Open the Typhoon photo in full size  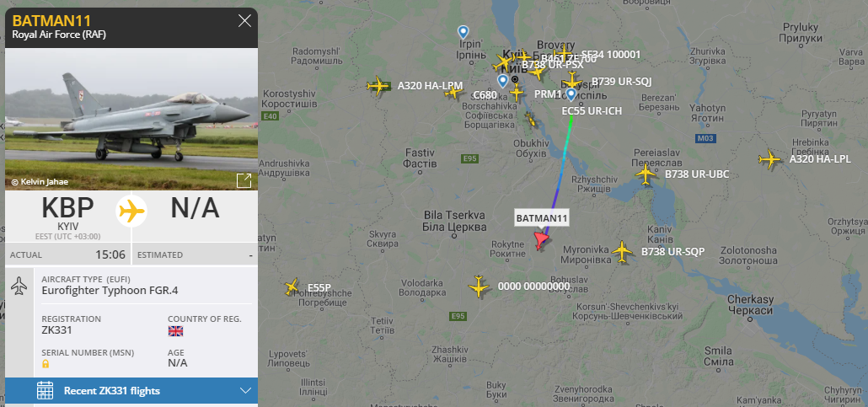pyautogui.click(x=244, y=180)
